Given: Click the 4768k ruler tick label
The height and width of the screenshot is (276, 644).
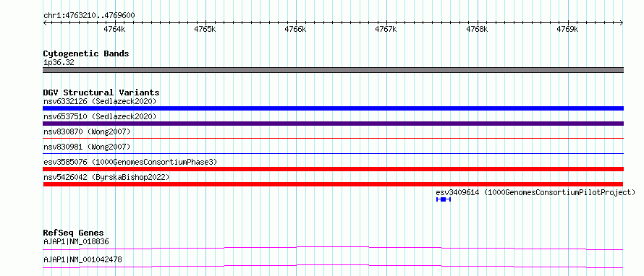Looking at the screenshot, I should pyautogui.click(x=477, y=29).
